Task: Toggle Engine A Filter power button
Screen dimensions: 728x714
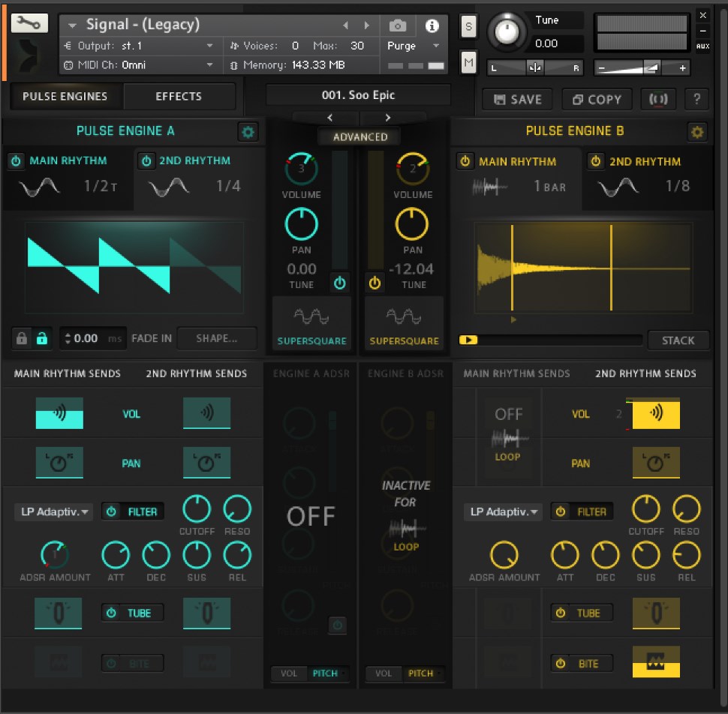Action: tap(112, 511)
